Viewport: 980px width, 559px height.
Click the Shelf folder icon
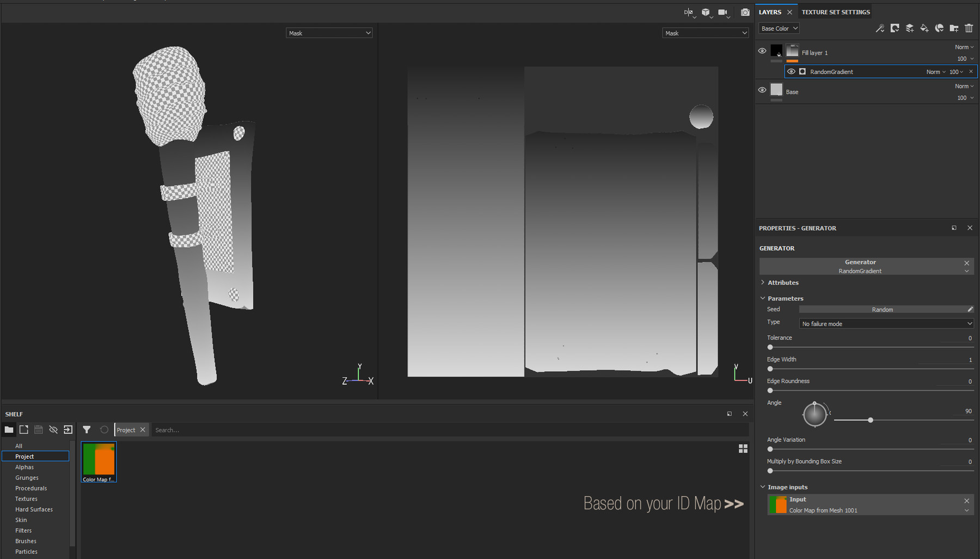[9, 429]
